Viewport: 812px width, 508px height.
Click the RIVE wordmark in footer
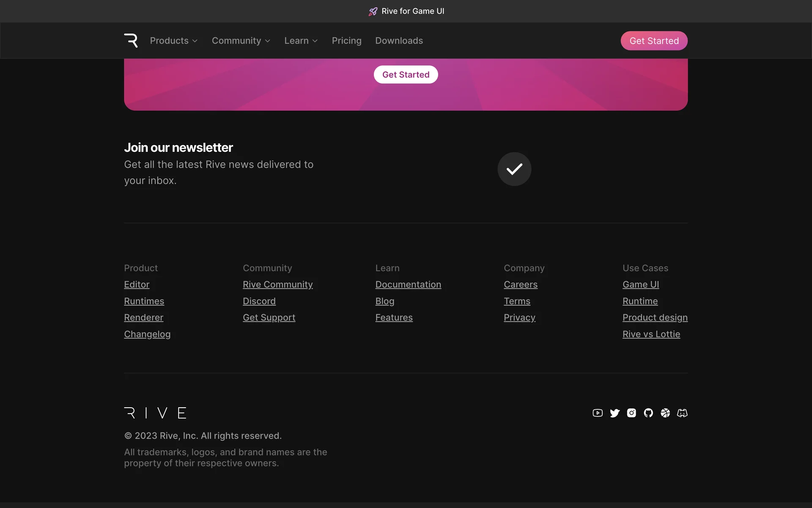coord(155,413)
